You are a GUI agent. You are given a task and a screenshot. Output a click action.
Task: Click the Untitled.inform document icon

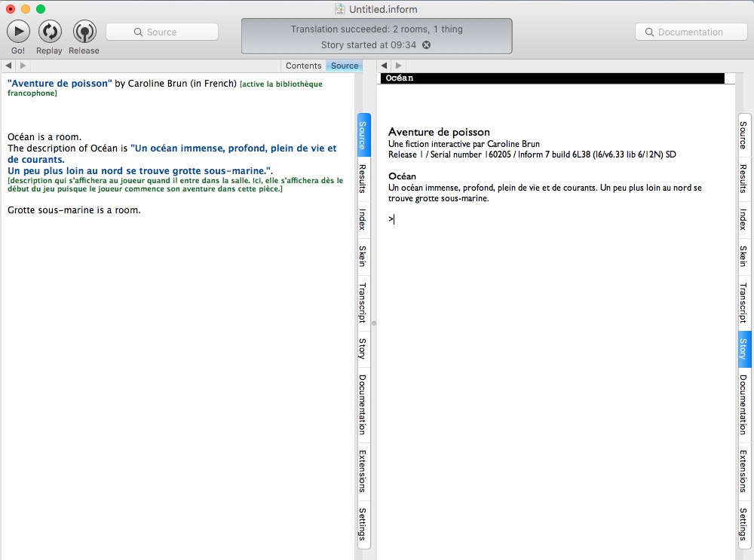pos(340,9)
